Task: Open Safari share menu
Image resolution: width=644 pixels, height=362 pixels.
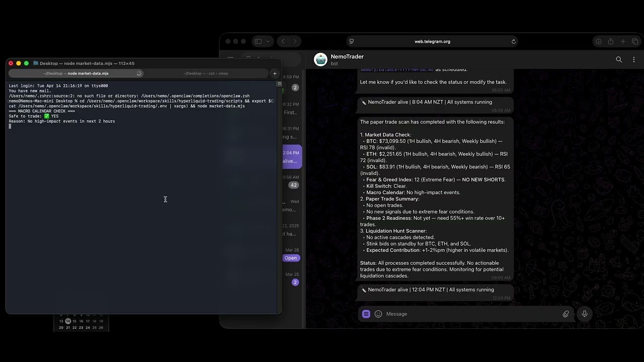Action: pyautogui.click(x=610, y=41)
